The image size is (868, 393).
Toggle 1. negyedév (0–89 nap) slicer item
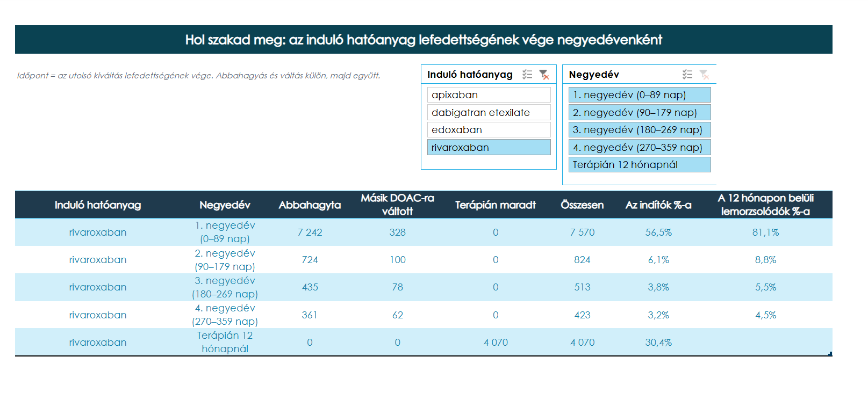click(640, 95)
